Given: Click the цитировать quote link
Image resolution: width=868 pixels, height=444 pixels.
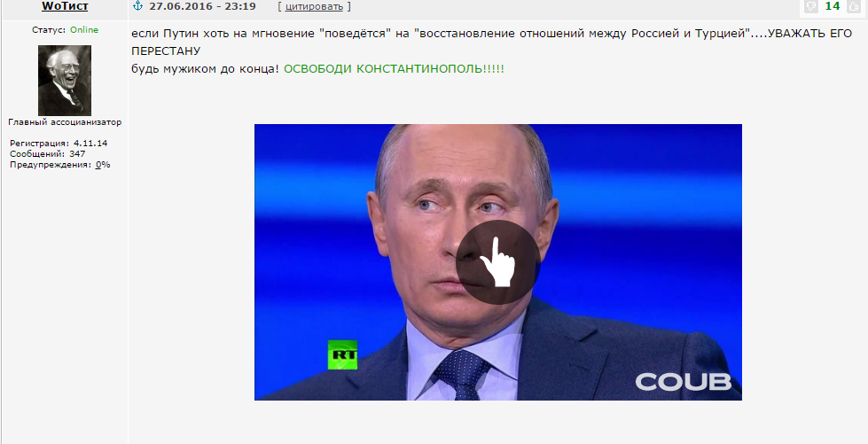Looking at the screenshot, I should coord(314,6).
